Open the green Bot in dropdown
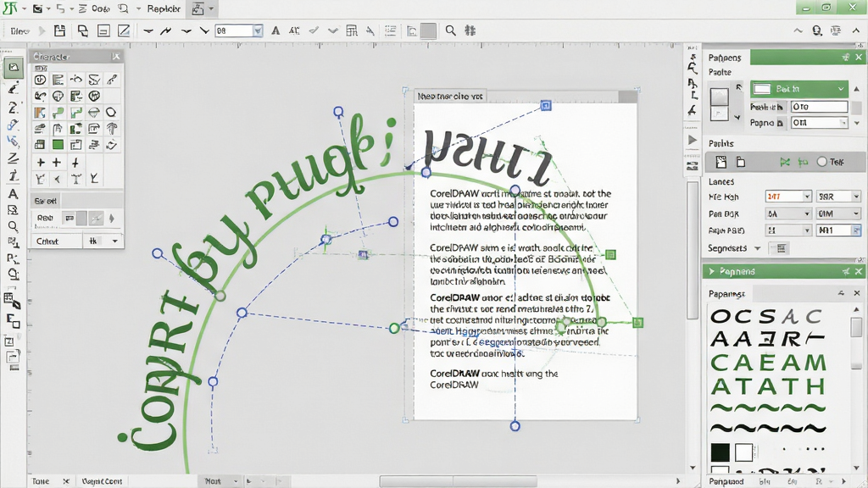Screen dimensions: 868x488 tap(799, 88)
